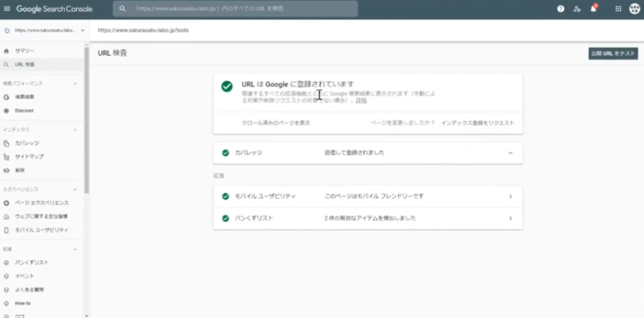Click the asterisk icon beside Discover

pyautogui.click(x=6, y=111)
